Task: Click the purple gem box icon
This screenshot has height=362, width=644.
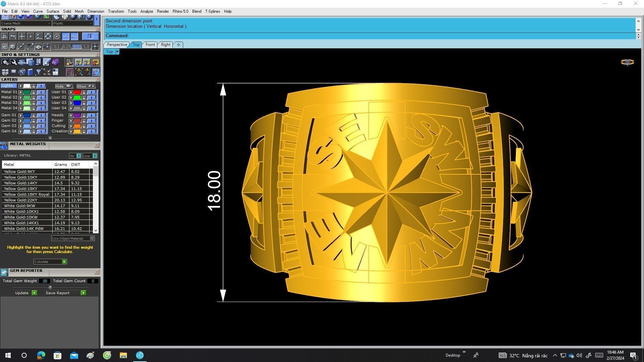Action: (55, 62)
